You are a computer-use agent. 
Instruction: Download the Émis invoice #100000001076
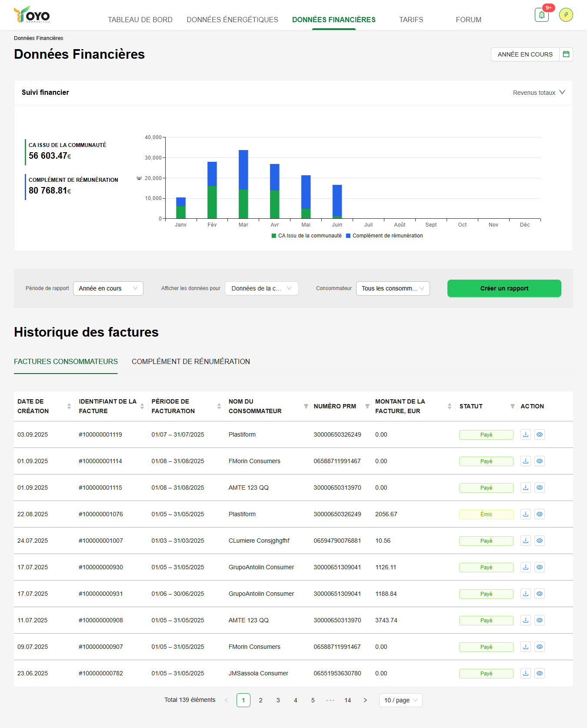point(525,514)
